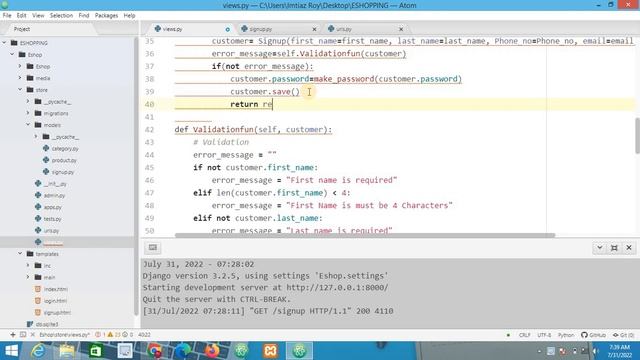Open the Packages menu
640x360 pixels.
click(106, 16)
